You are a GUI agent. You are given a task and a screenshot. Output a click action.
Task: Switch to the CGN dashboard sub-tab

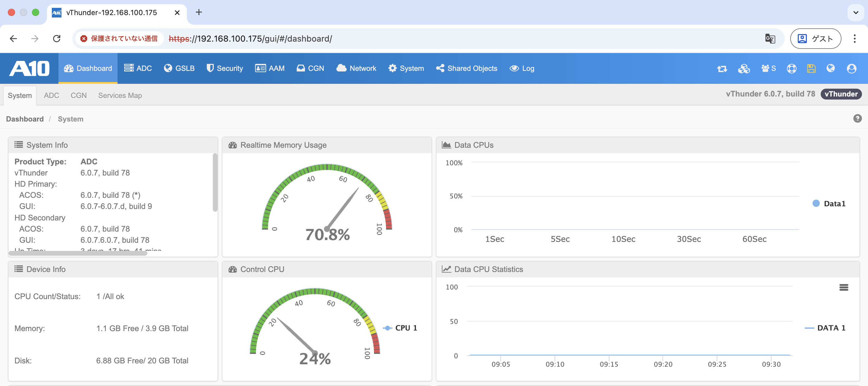[x=78, y=95]
